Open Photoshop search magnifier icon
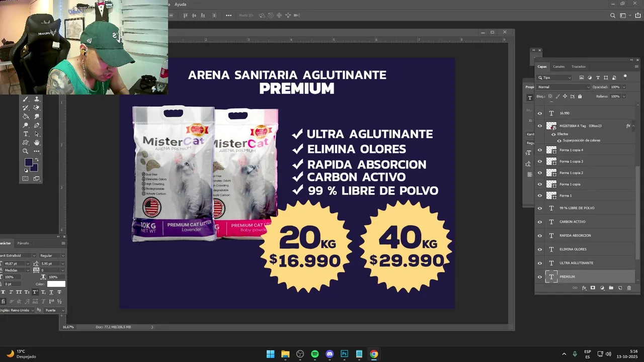This screenshot has width=644, height=362. point(612,16)
